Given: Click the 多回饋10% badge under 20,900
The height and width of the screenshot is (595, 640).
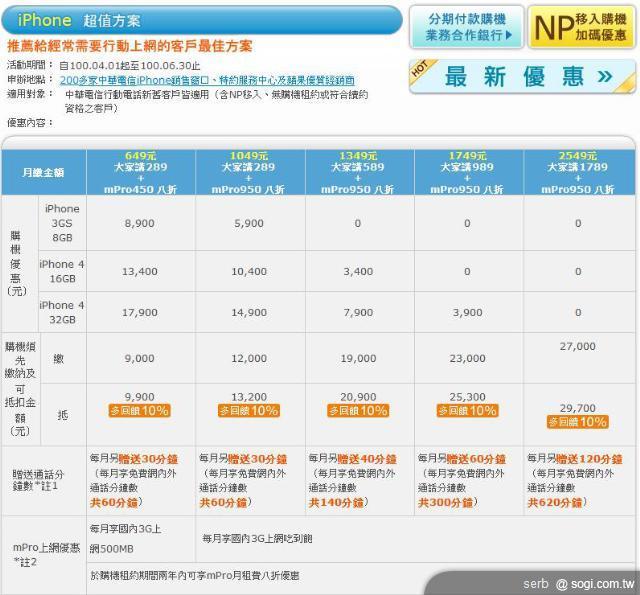Looking at the screenshot, I should (x=358, y=411).
